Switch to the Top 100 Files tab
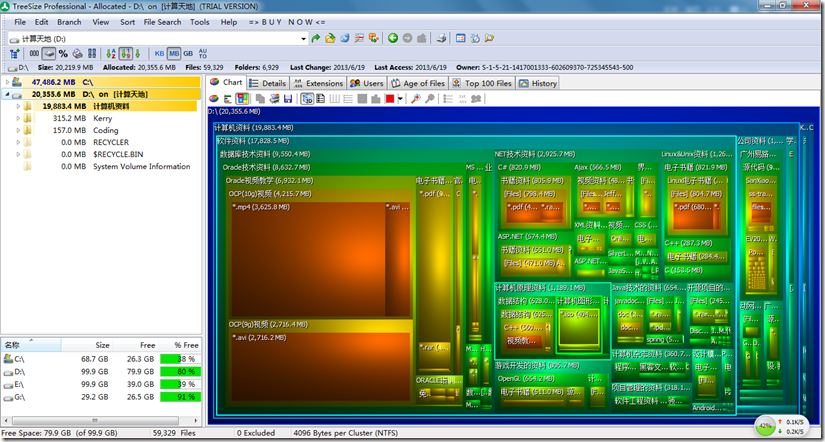Viewport: 825px width, 442px height. click(x=482, y=83)
